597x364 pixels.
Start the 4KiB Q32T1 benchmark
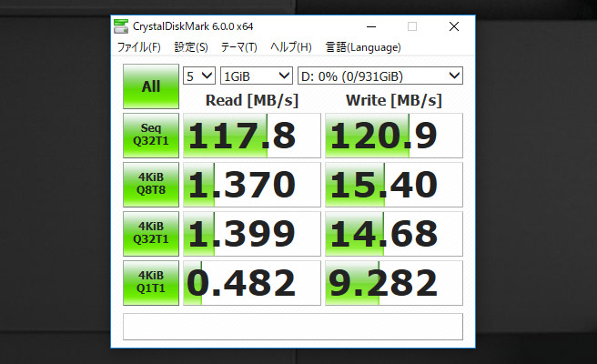[150, 234]
